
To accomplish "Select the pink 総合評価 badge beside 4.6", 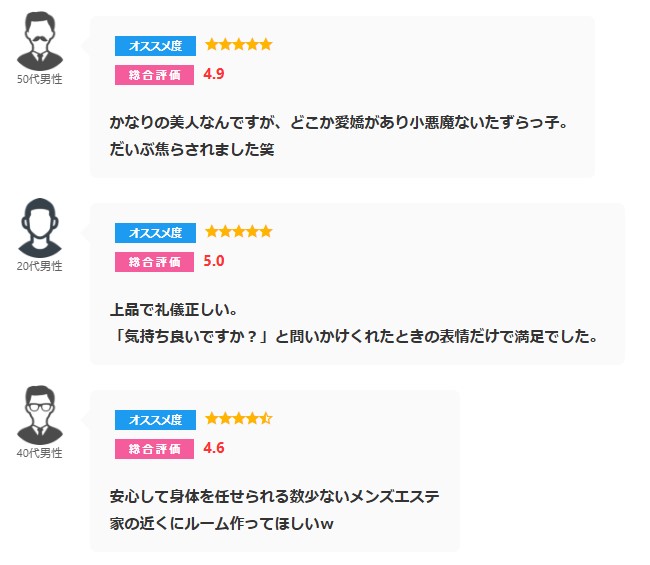I will click(x=154, y=449).
